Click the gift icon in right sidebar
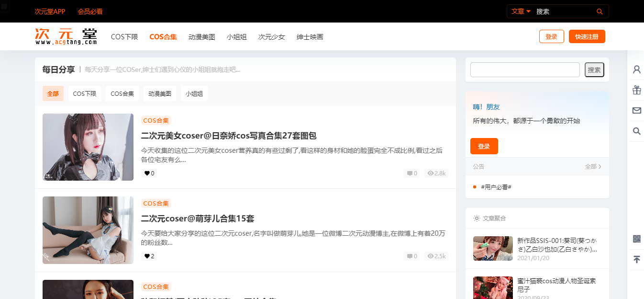 click(x=636, y=90)
